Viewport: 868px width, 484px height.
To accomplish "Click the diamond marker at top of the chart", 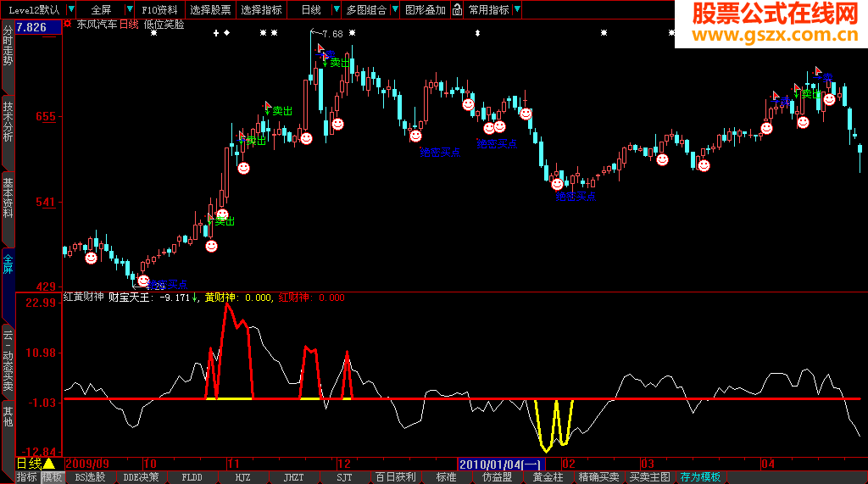I will tap(226, 33).
